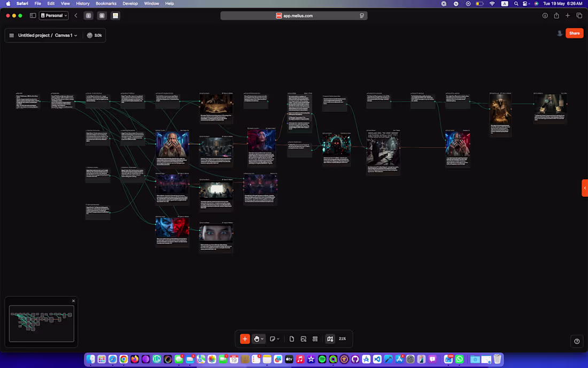
Task: Open the Help menu
Action: [169, 3]
